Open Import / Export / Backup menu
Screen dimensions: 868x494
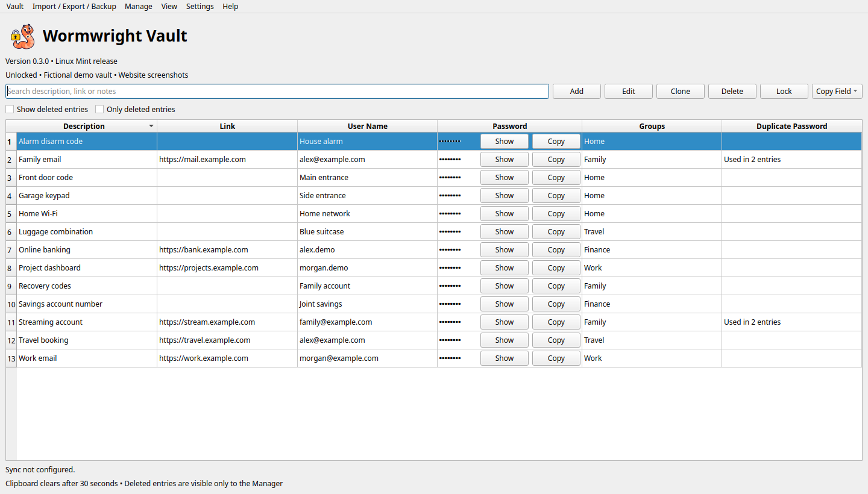74,6
